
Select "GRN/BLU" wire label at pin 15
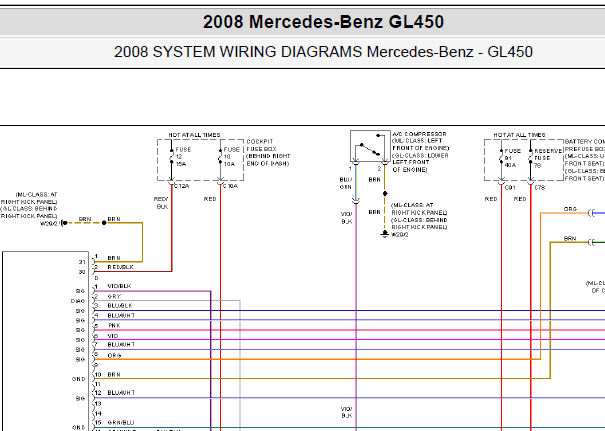[x=121, y=423]
